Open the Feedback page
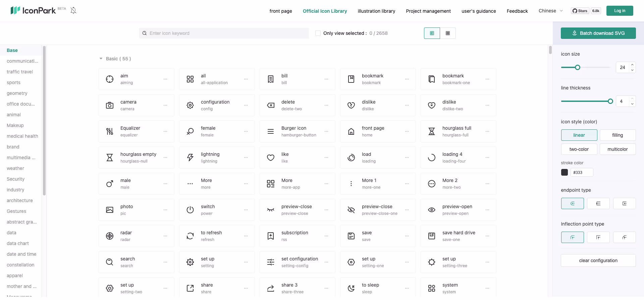The image size is (644, 300). pyautogui.click(x=517, y=11)
